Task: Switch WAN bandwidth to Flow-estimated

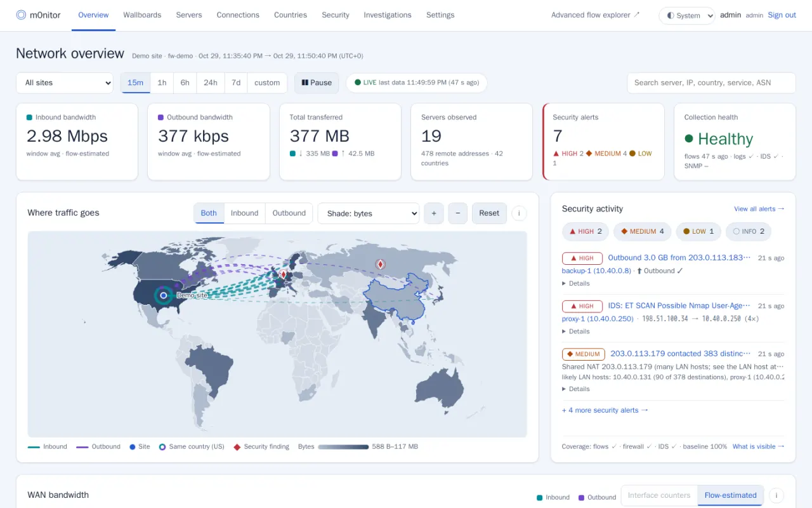Action: (x=730, y=495)
